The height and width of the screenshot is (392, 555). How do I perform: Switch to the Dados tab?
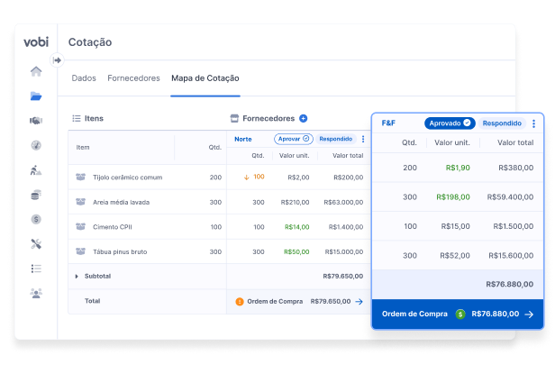(84, 78)
